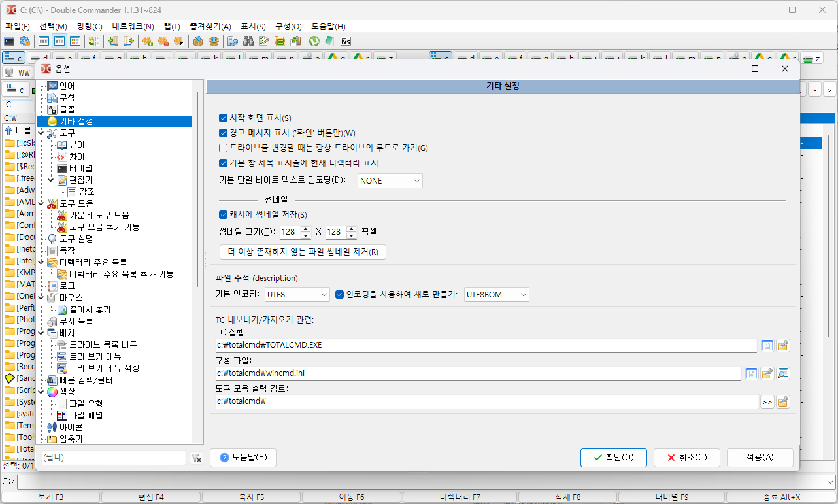838x504 pixels.
Task: Collapse the '편집기' tree node
Action: [52, 180]
